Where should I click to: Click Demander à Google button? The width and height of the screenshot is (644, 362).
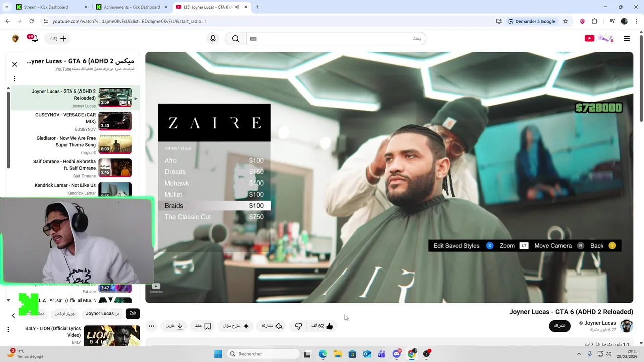pos(532,21)
